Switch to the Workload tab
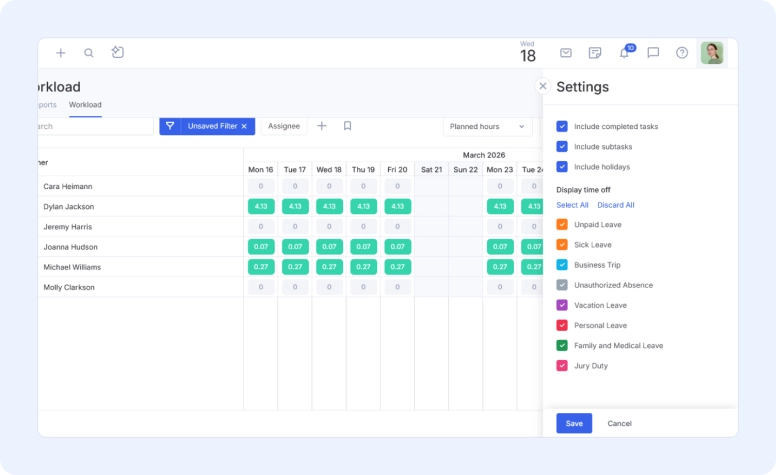 pos(85,105)
